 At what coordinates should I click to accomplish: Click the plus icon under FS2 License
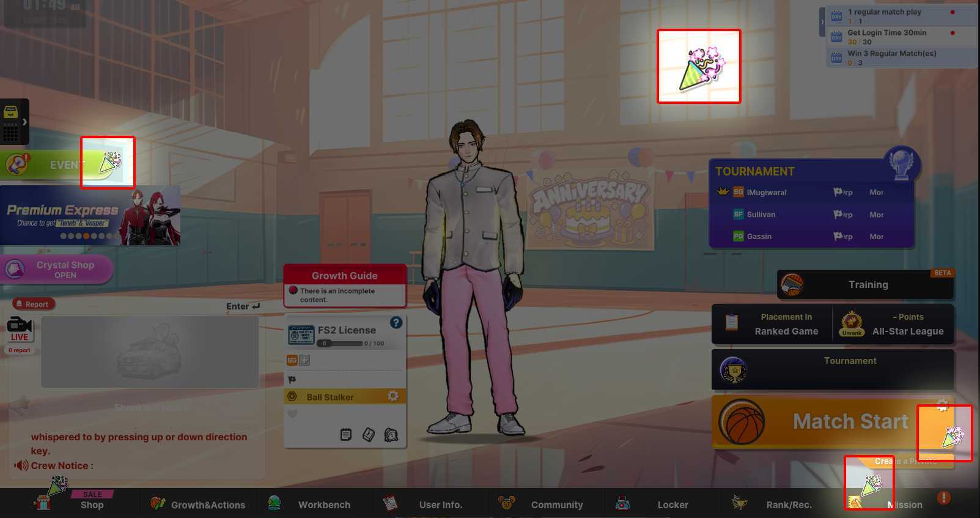(x=304, y=360)
